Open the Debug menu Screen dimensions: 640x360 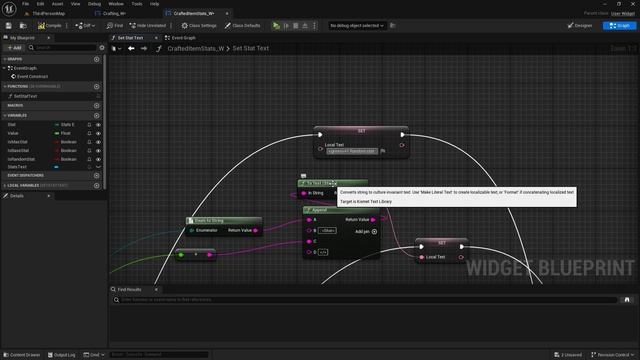(94, 4)
